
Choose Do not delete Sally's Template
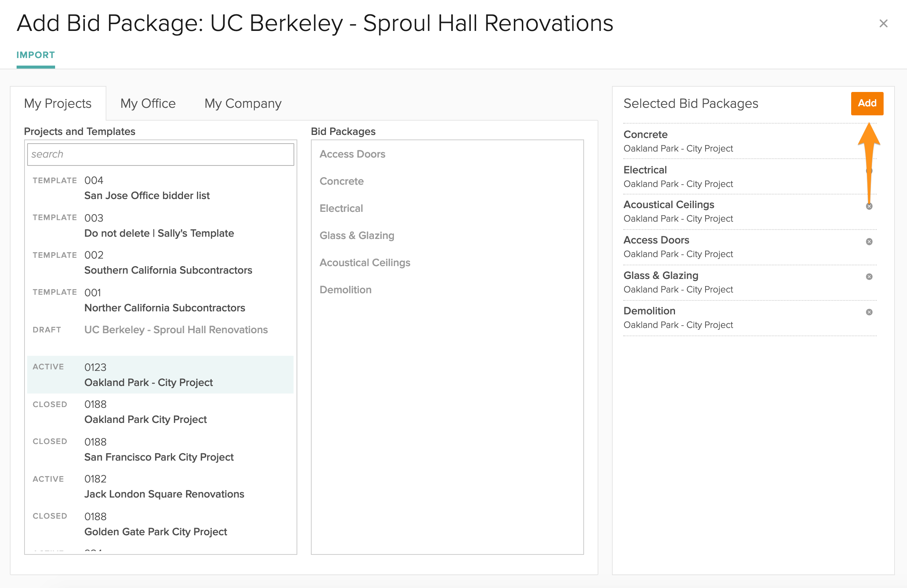159,233
